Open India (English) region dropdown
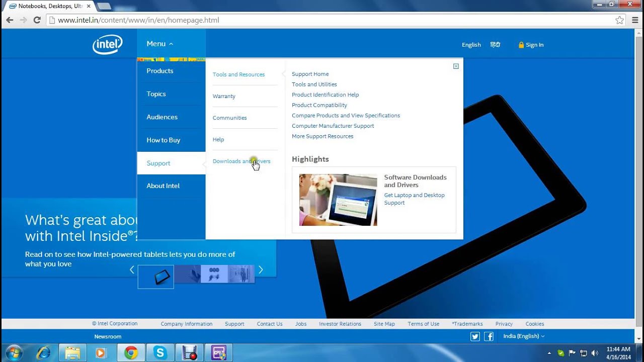The height and width of the screenshot is (362, 644). point(524,336)
